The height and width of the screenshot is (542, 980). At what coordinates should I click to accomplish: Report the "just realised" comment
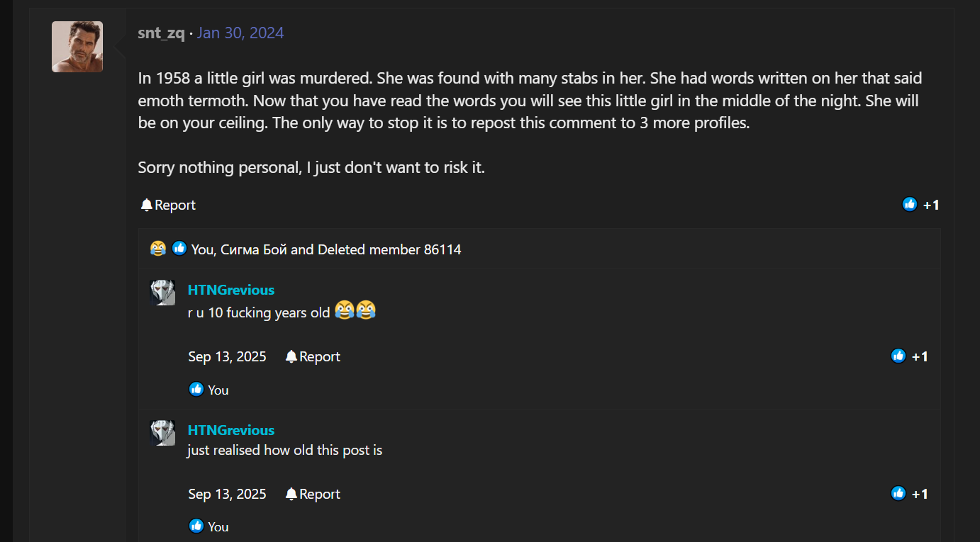click(313, 494)
